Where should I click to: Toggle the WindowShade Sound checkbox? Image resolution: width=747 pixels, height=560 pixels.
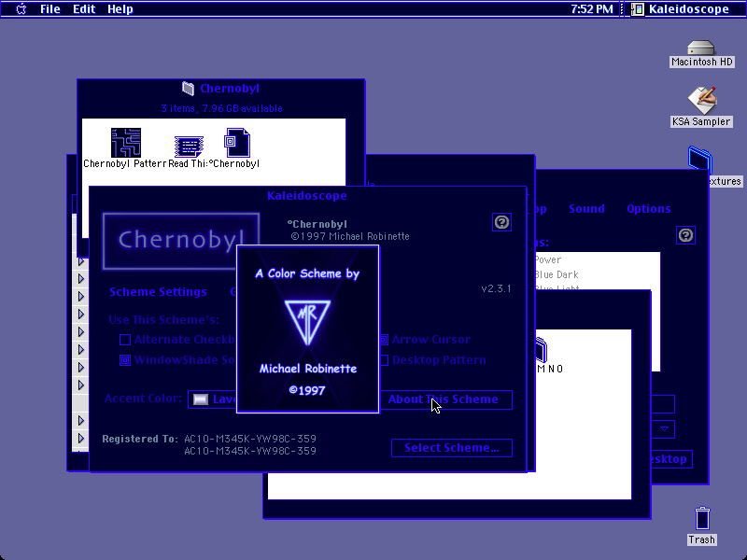point(125,360)
